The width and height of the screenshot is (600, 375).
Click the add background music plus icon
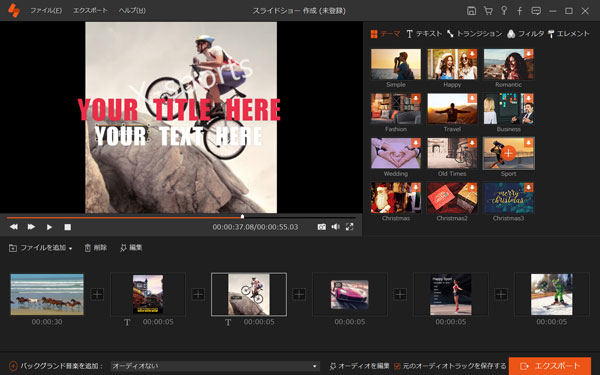pos(13,366)
